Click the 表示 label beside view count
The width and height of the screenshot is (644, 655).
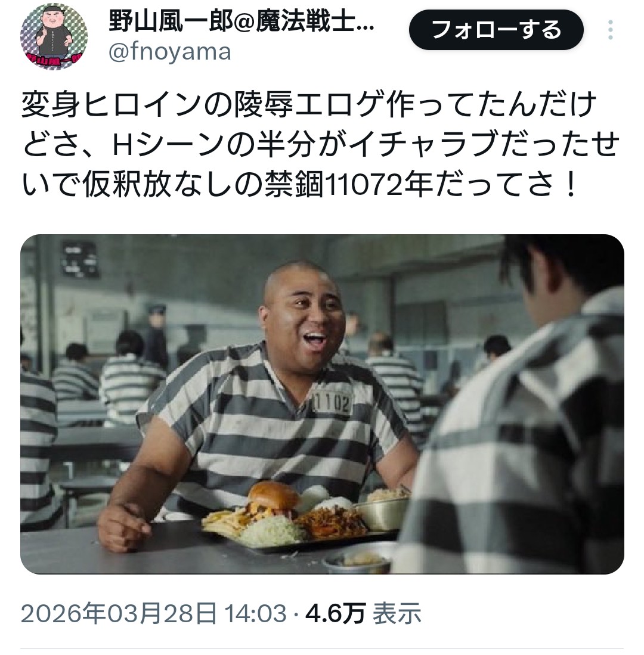396,614
